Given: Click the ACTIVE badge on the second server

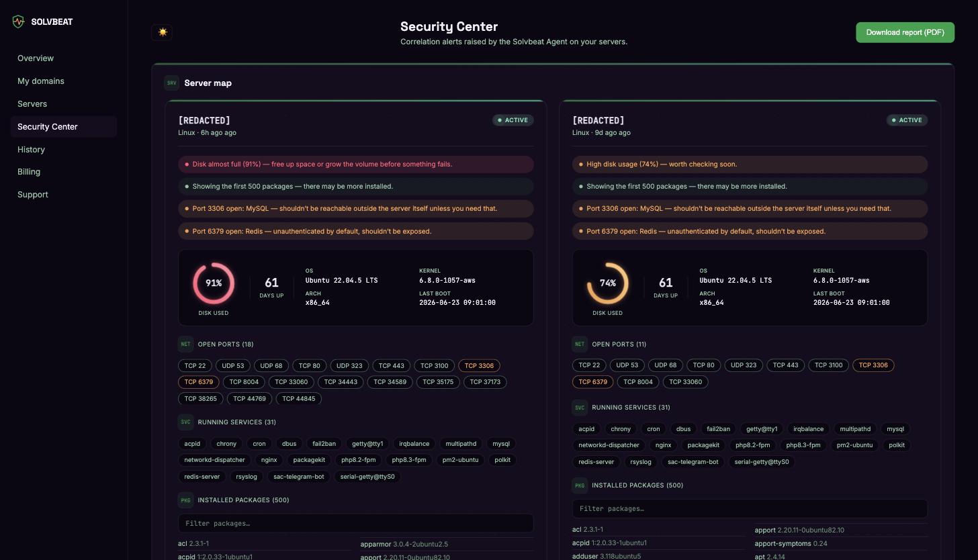Looking at the screenshot, I should [907, 120].
